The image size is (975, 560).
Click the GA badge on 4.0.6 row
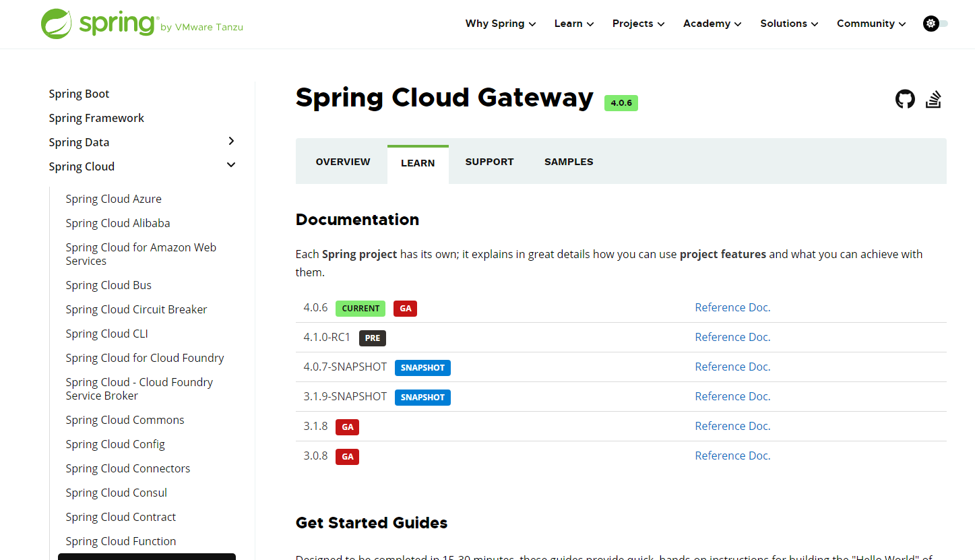click(406, 309)
